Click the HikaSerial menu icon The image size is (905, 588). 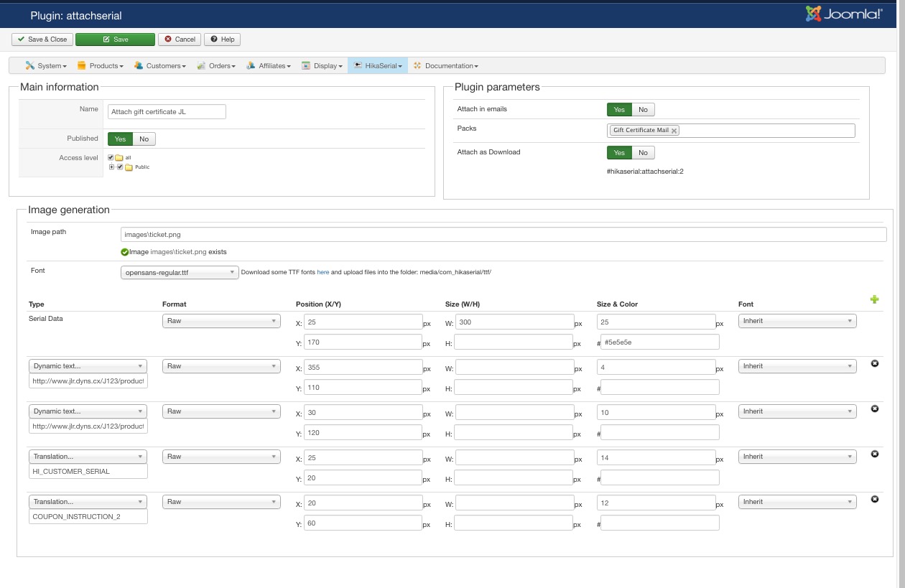tap(357, 65)
